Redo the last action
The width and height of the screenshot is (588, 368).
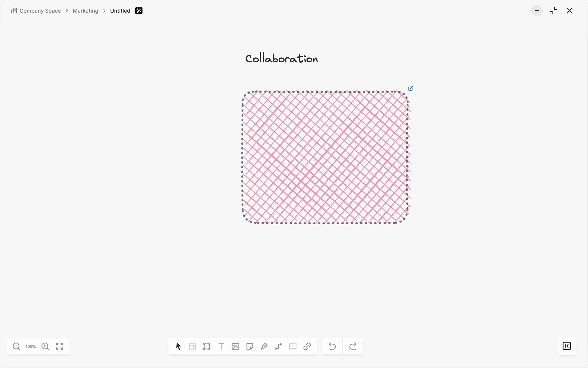pos(353,346)
